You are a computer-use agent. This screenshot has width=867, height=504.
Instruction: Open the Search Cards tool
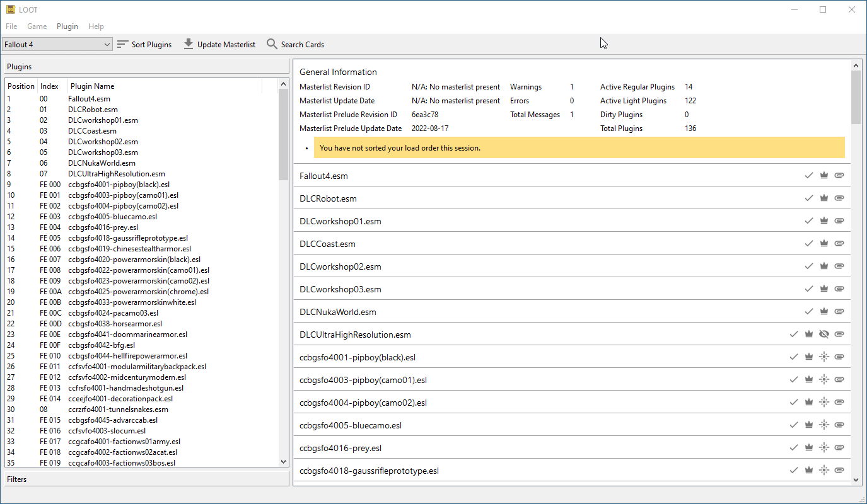point(295,44)
